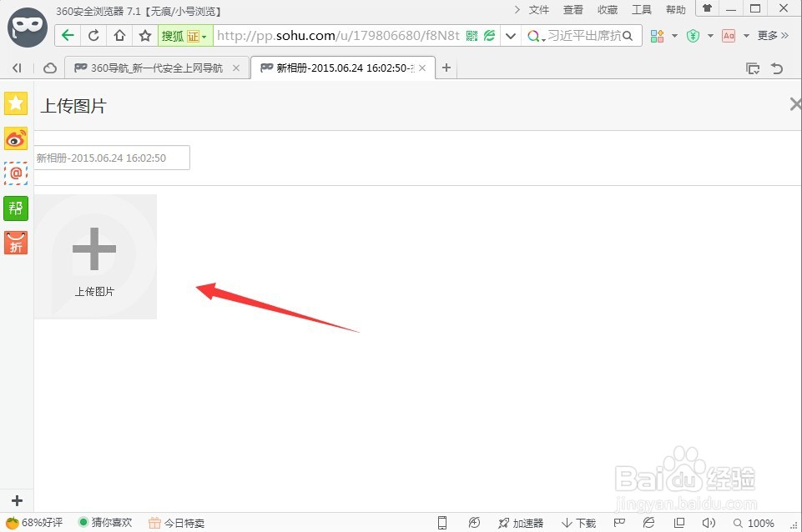Click the address bar URL field

point(338,35)
